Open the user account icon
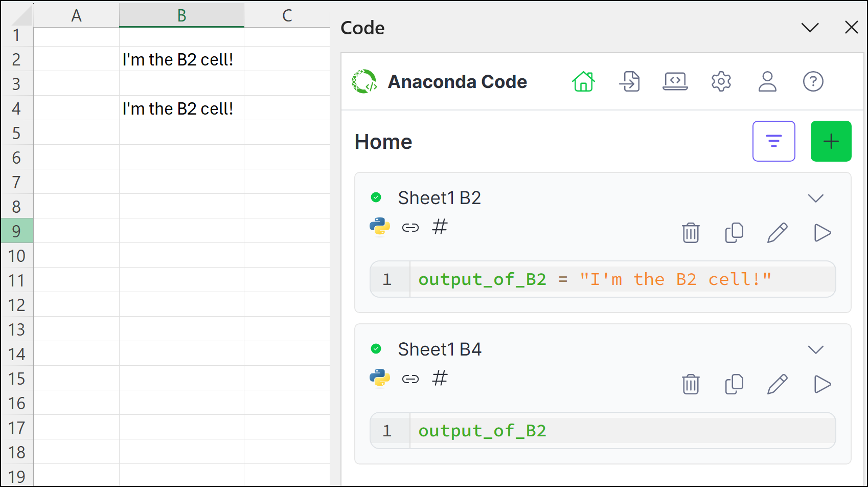The width and height of the screenshot is (868, 487). point(767,81)
